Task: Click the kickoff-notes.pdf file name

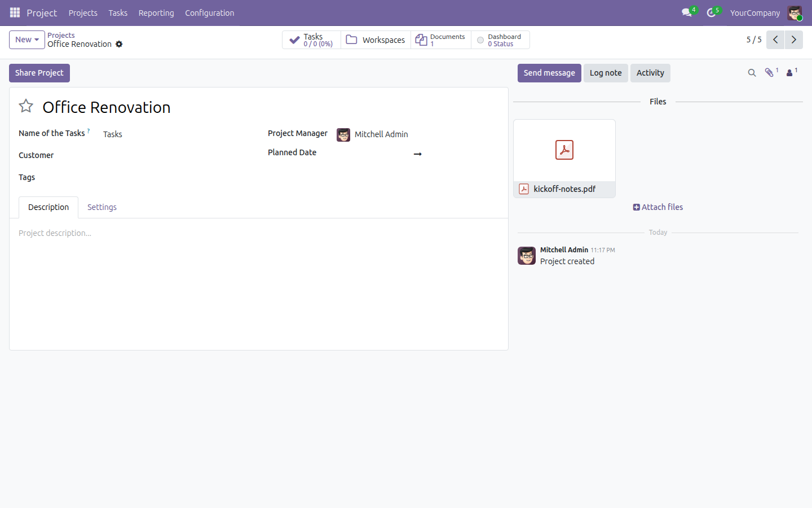Action: pos(564,189)
